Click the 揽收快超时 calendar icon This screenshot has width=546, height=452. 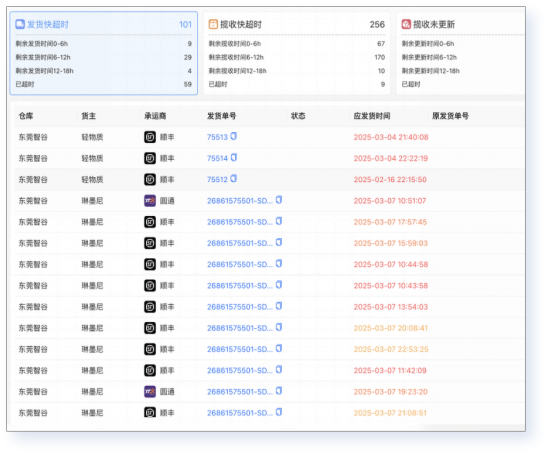click(213, 24)
